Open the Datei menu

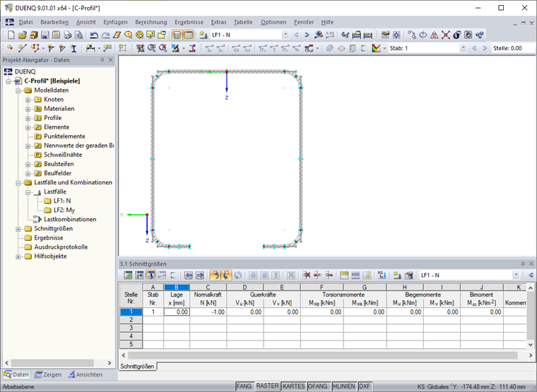(x=25, y=22)
